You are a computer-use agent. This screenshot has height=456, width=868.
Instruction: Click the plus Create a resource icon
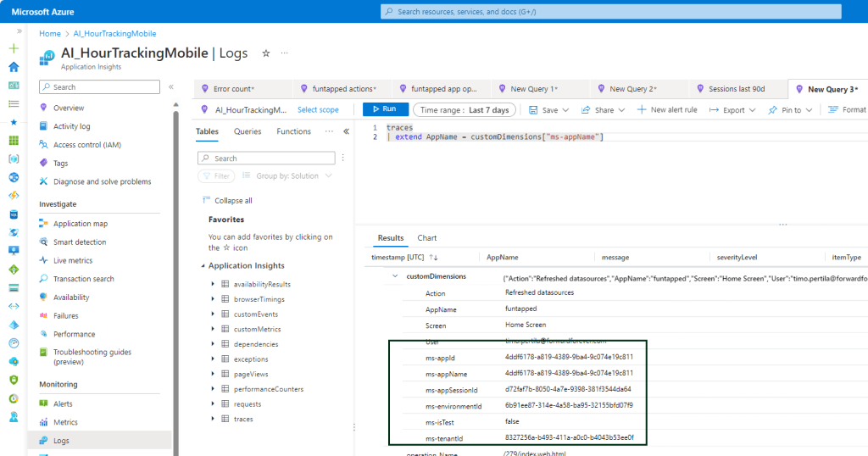pos(14,48)
